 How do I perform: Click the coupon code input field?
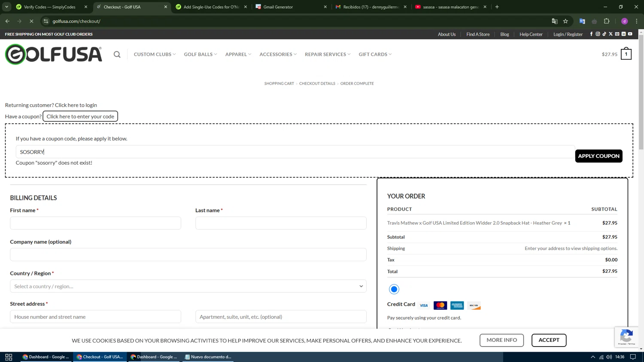295,152
